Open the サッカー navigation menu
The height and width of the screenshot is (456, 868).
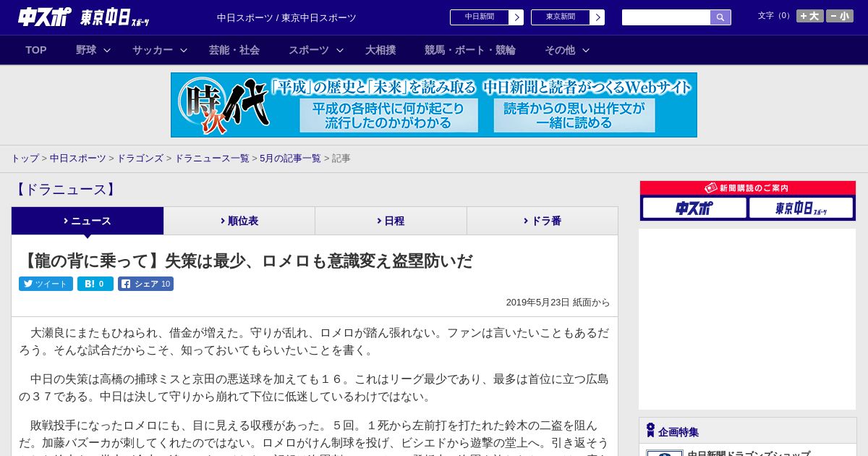point(153,50)
